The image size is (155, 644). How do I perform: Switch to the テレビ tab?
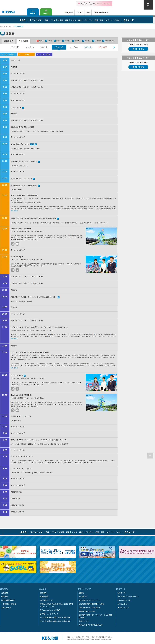coord(33,12)
